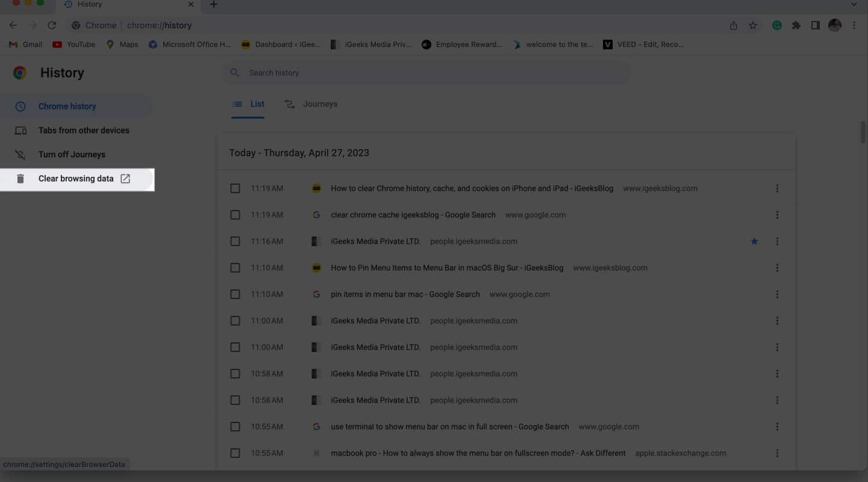This screenshot has height=482, width=868.
Task: Check the 'How to clear Chrome history' entry
Action: tap(235, 188)
